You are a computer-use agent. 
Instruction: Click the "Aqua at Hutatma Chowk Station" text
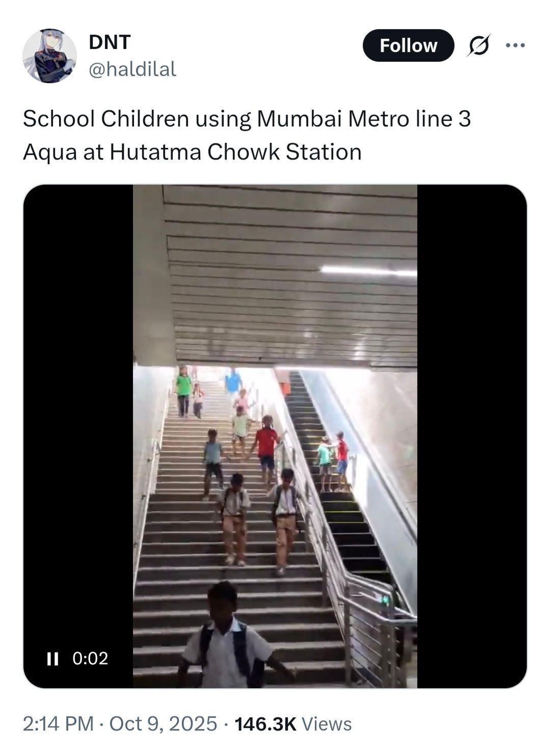tap(192, 152)
